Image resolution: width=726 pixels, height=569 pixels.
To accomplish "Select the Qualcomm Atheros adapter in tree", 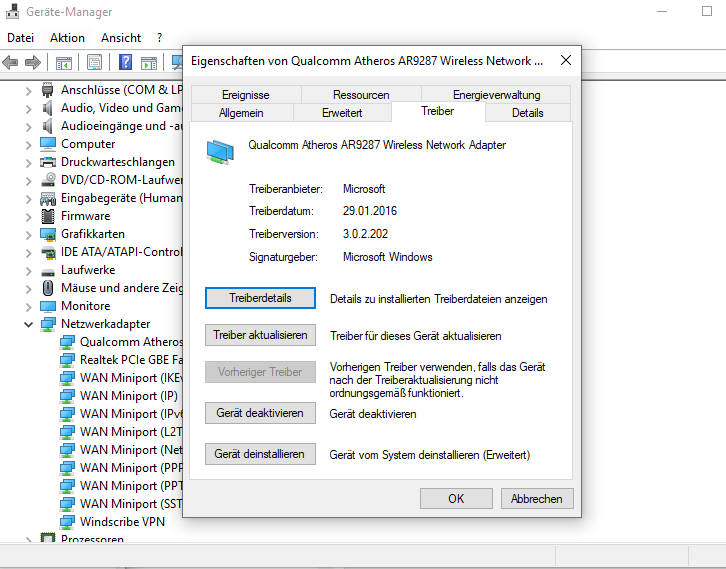I will [131, 342].
